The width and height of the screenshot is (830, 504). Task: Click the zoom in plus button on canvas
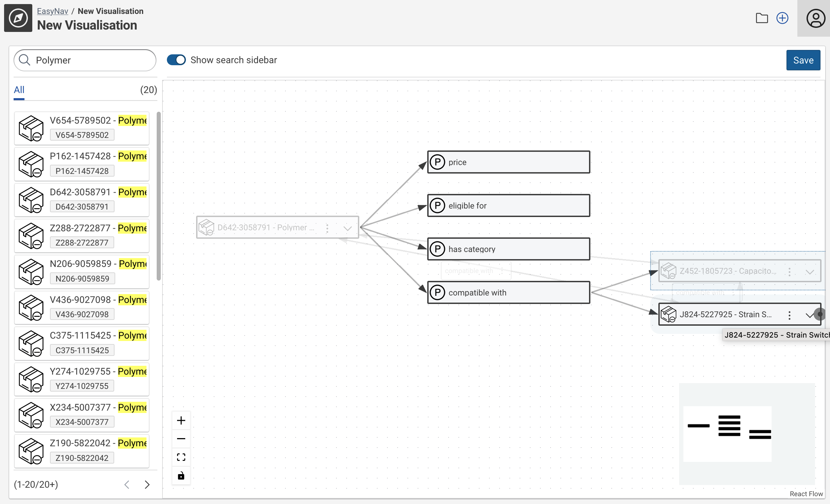pyautogui.click(x=181, y=420)
